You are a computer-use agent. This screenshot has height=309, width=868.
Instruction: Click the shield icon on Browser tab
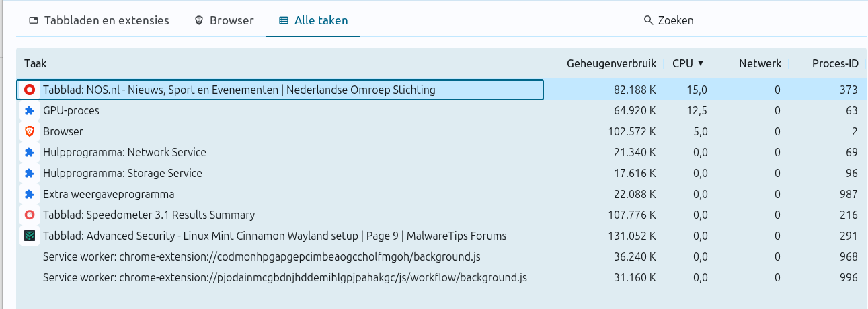(x=199, y=20)
